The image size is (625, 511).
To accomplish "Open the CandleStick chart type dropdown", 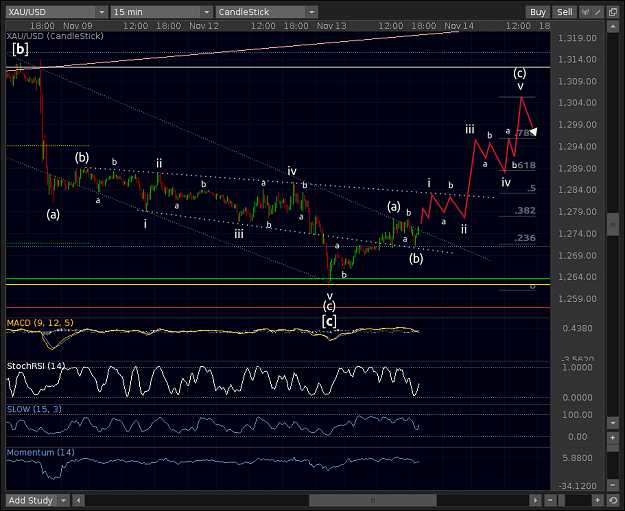I will point(266,12).
